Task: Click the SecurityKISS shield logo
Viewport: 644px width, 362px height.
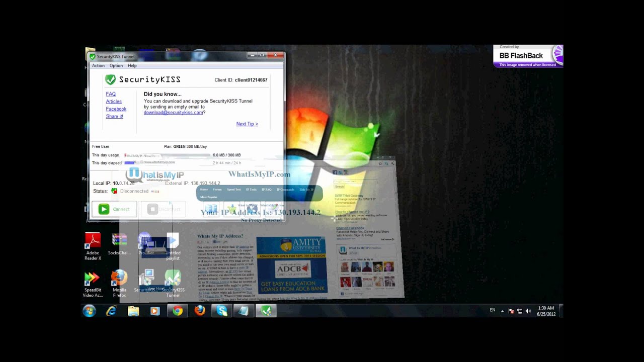Action: pos(110,79)
